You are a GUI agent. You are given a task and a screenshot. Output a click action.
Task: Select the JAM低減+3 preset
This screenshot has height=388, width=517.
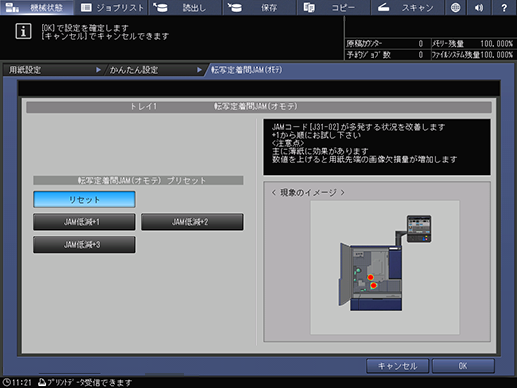point(84,245)
